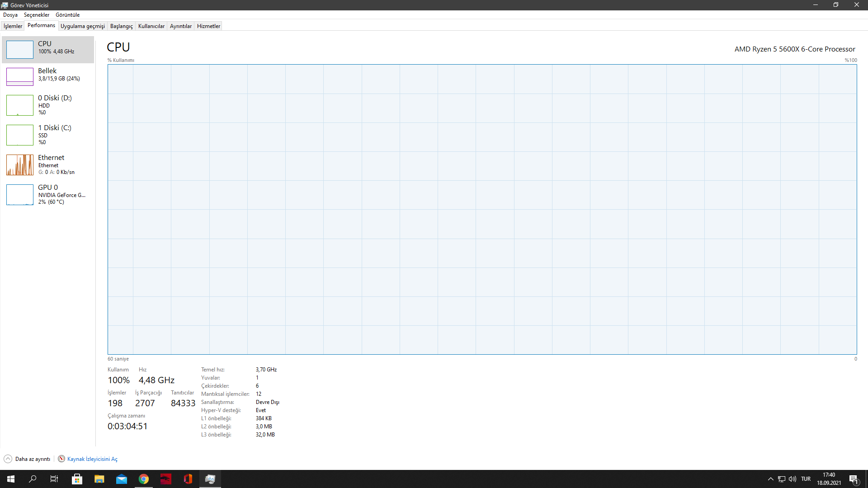Open the Seçenekler menu
This screenshot has height=488, width=868.
coord(37,15)
